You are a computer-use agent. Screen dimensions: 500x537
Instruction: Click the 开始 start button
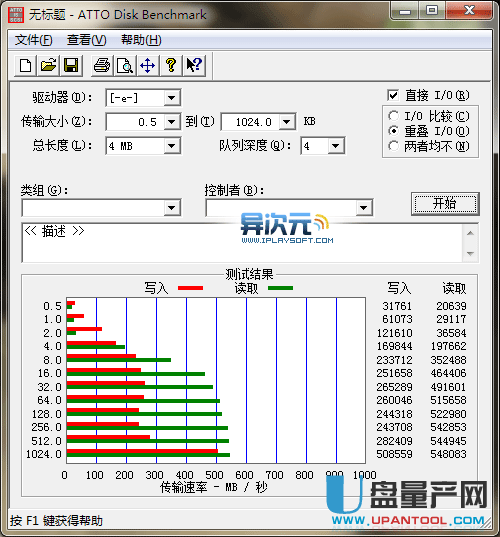click(445, 204)
